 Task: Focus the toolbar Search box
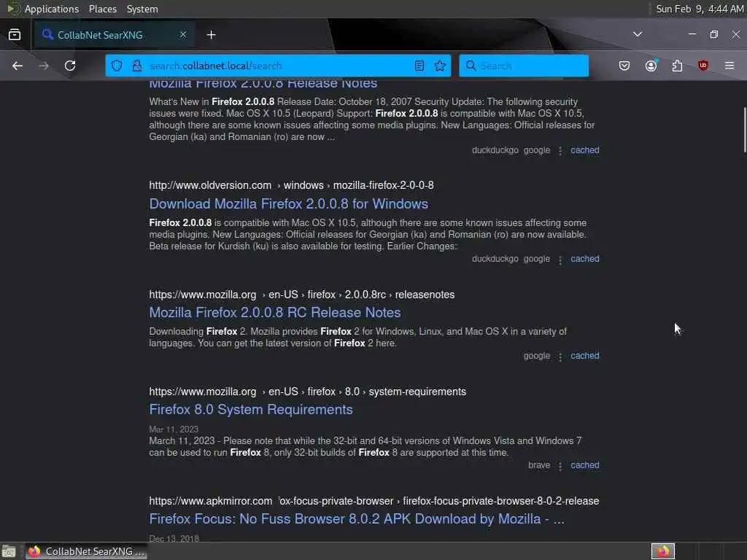point(524,66)
